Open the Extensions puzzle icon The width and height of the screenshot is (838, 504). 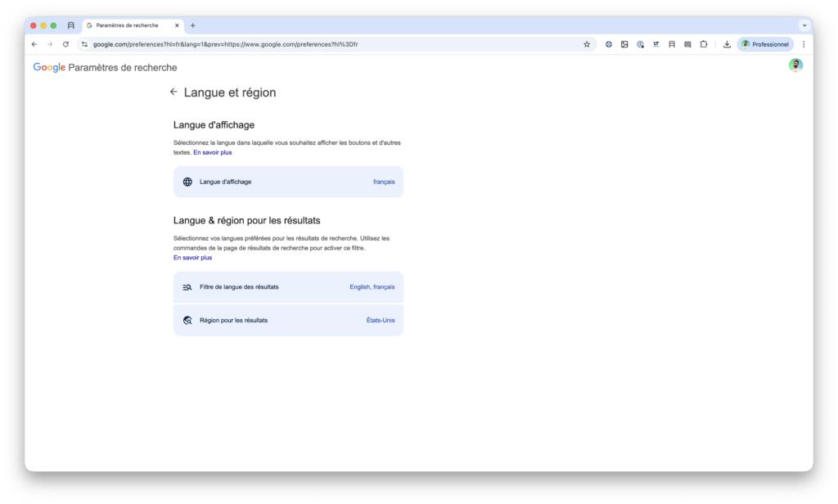point(704,44)
